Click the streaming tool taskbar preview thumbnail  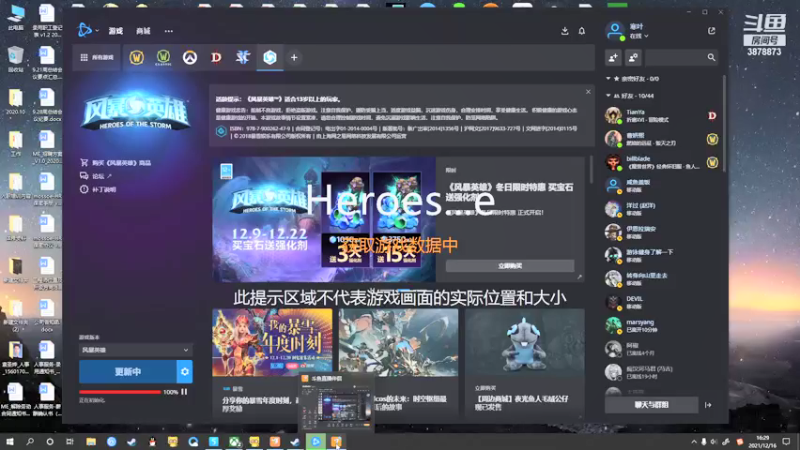pyautogui.click(x=336, y=403)
